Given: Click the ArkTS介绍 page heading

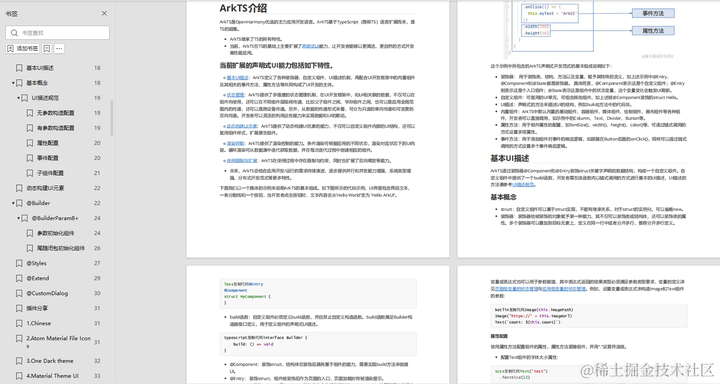Looking at the screenshot, I should [x=243, y=8].
